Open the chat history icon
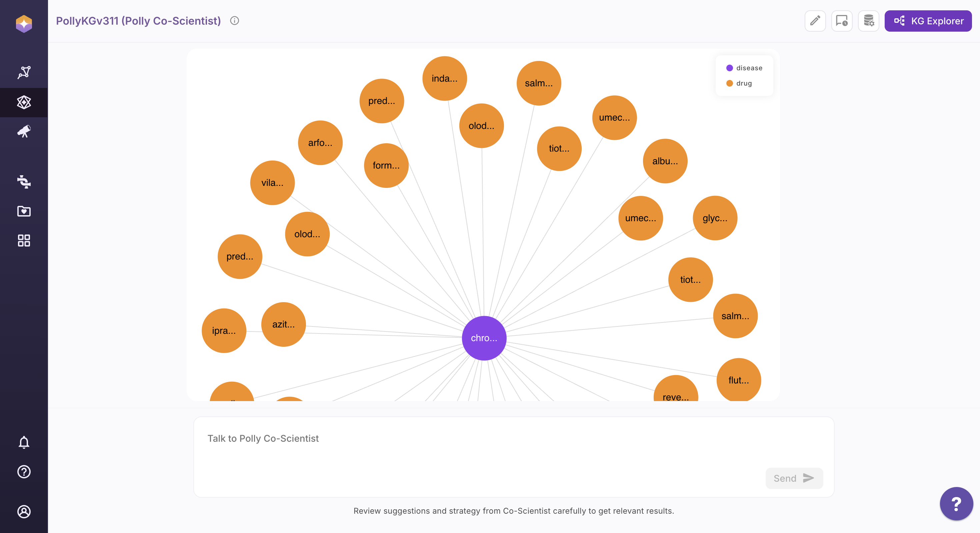Screen dimensions: 980x533 pyautogui.click(x=842, y=21)
